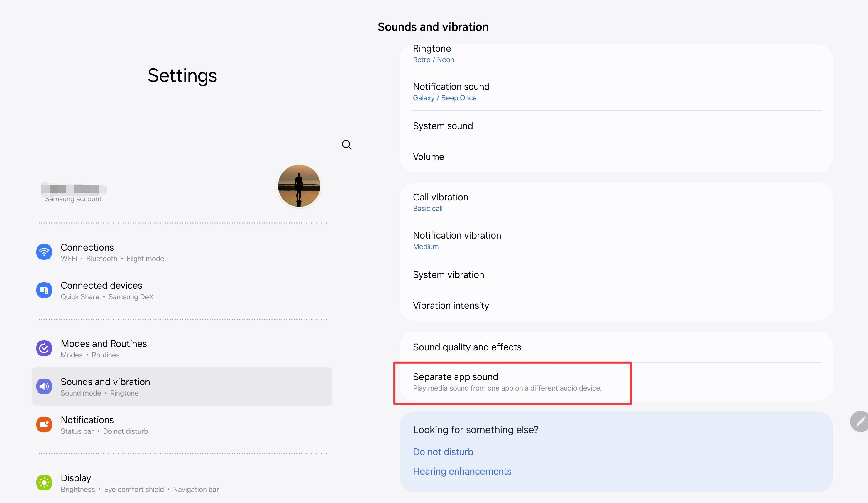Viewport: 868px width, 503px height.
Task: Open the search in Settings
Action: tap(346, 145)
